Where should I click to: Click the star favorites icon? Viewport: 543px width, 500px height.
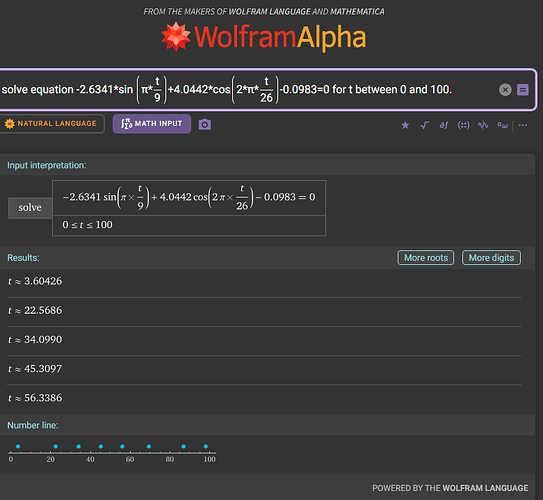coord(405,125)
